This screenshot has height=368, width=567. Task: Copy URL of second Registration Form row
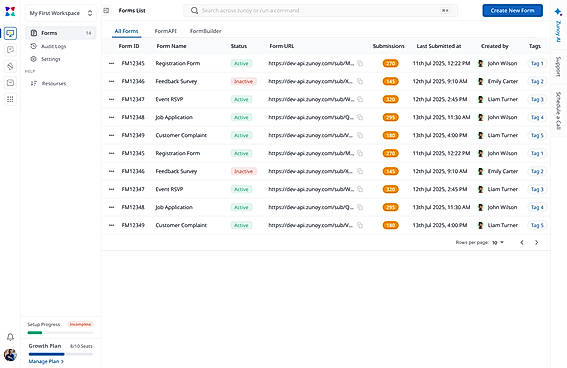[360, 153]
